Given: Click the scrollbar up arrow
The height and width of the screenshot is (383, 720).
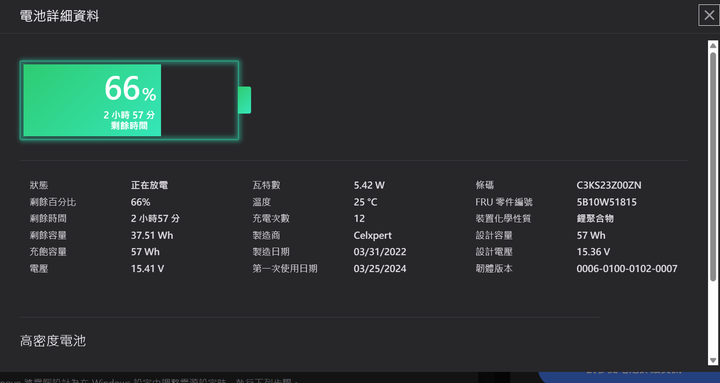Looking at the screenshot, I should coord(713,45).
